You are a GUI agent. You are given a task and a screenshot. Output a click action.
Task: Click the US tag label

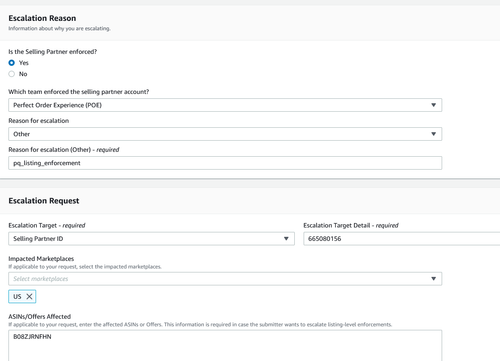(x=17, y=297)
